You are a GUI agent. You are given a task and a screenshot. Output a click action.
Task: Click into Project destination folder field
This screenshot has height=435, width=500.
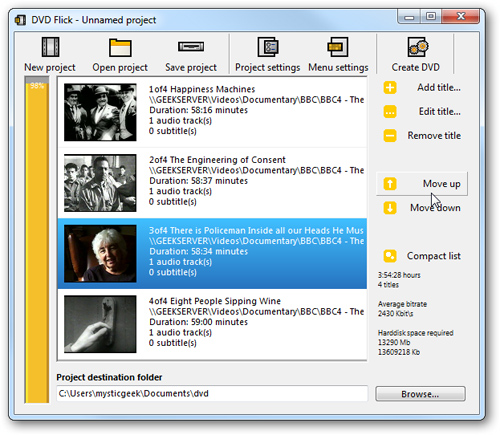pyautogui.click(x=212, y=394)
